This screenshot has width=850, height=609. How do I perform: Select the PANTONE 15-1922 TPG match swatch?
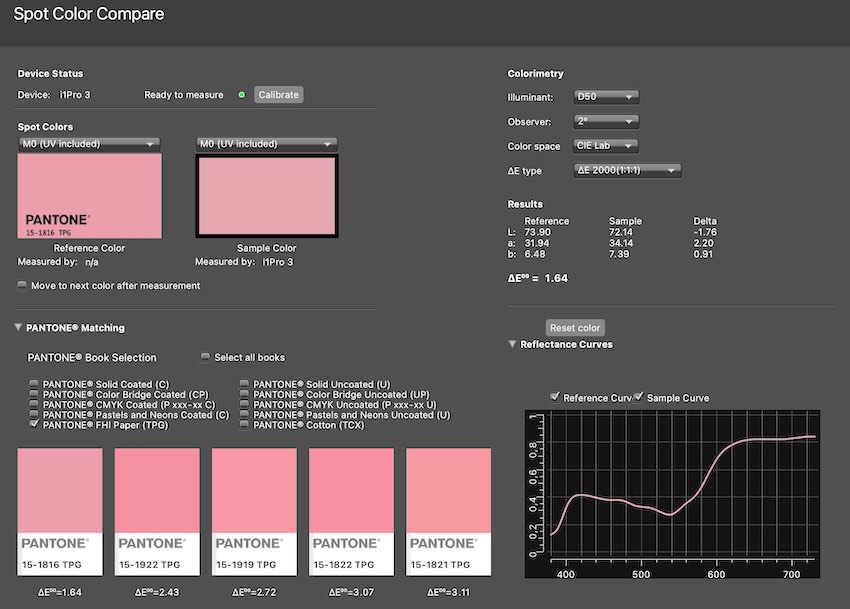157,510
